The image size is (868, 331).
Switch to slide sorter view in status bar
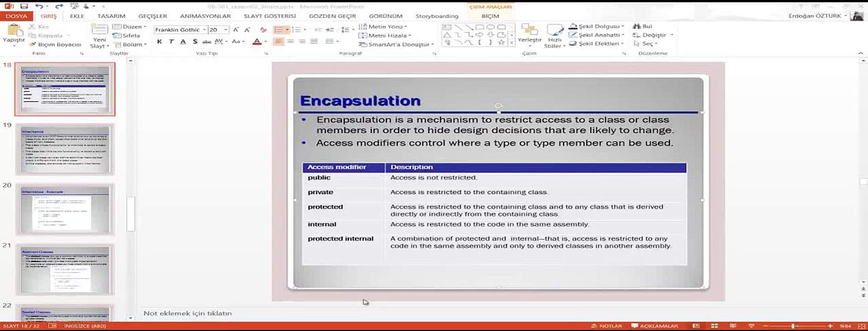click(x=714, y=325)
